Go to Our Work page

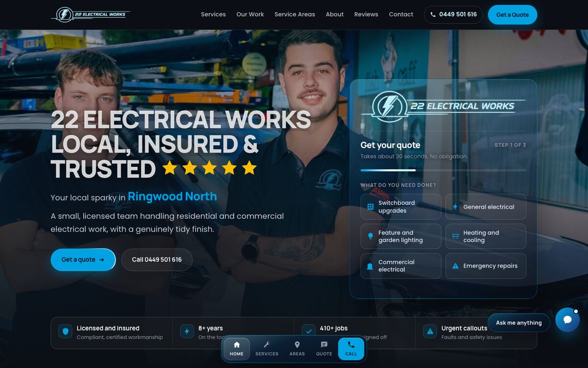250,15
